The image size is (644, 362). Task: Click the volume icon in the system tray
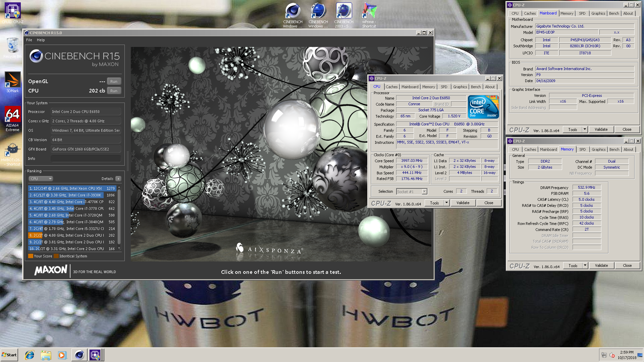point(612,355)
